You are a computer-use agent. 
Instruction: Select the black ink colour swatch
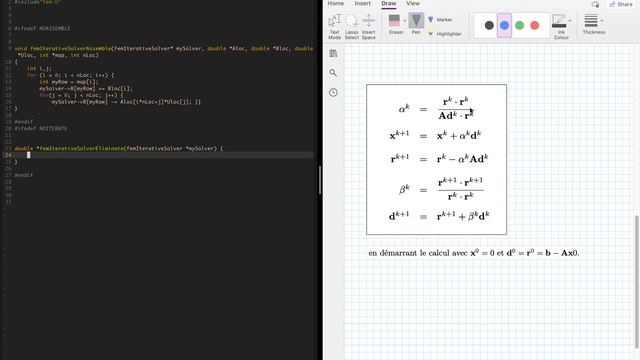coord(489,25)
